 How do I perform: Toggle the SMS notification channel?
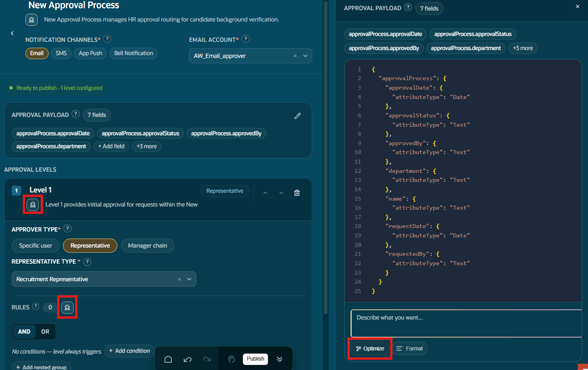click(61, 53)
